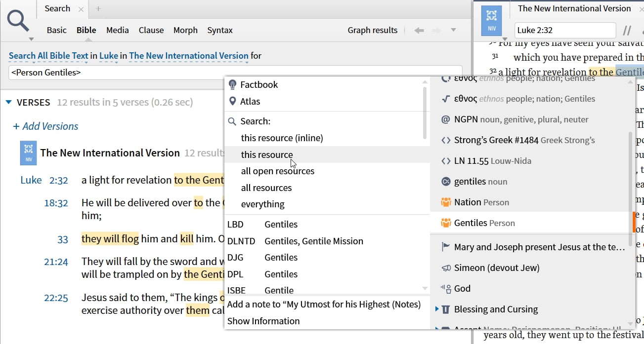Click the Add Versions link
Screen dimensions: 644x344
pos(45,126)
